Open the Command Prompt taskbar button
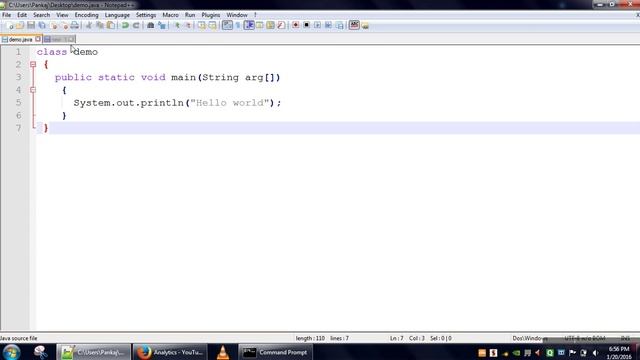 tap(275, 352)
